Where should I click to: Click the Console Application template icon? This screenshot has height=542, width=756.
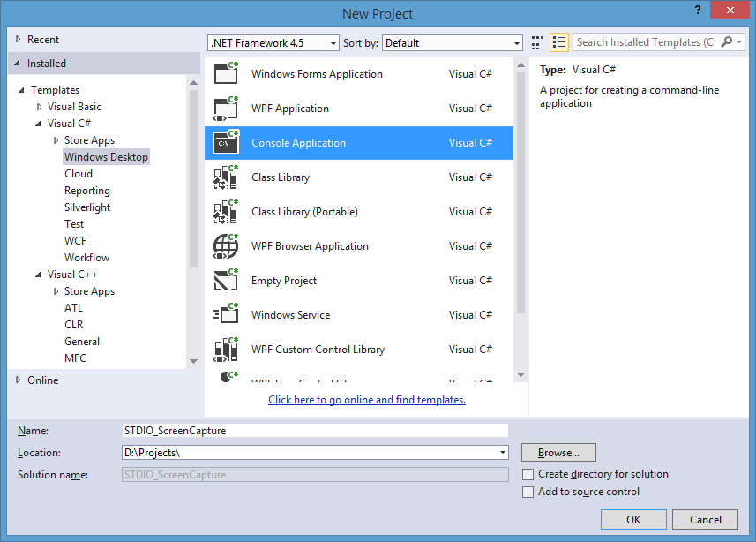(226, 143)
